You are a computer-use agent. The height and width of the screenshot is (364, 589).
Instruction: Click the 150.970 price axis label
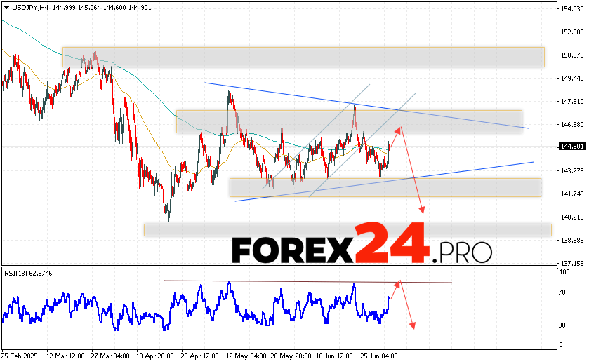572,55
